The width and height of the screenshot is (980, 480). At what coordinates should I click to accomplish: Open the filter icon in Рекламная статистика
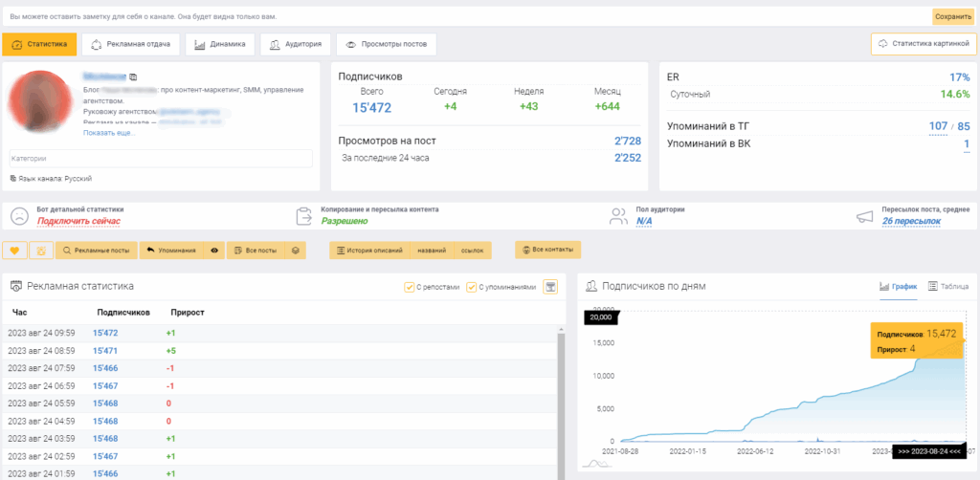click(x=550, y=286)
